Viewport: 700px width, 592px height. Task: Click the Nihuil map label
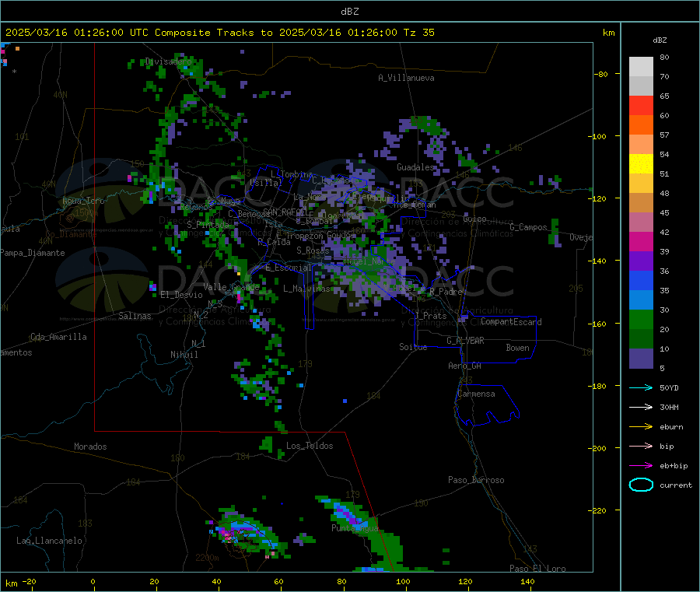point(184,355)
